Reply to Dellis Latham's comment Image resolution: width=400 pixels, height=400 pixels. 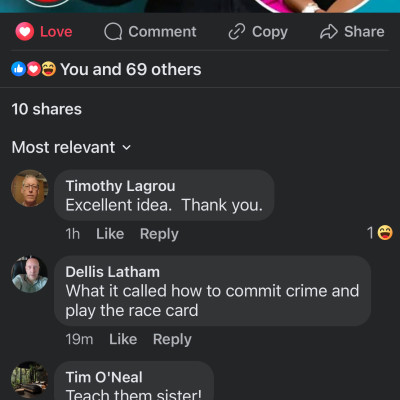pos(172,340)
